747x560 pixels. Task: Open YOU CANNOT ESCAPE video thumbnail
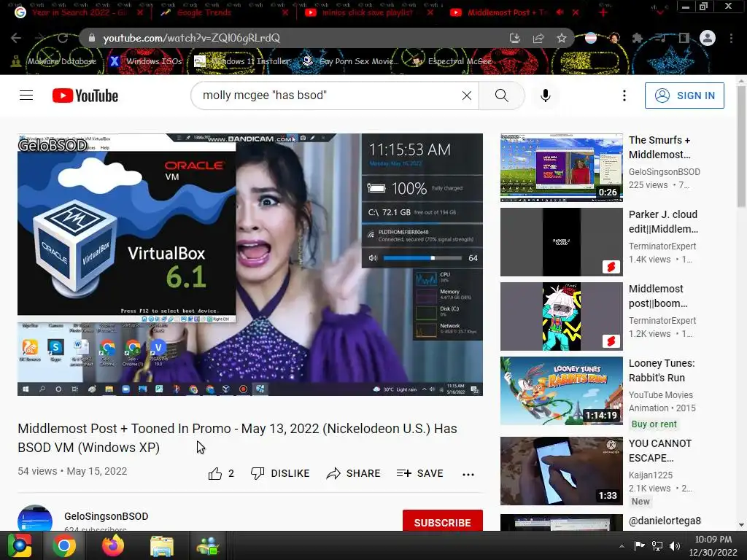click(561, 471)
